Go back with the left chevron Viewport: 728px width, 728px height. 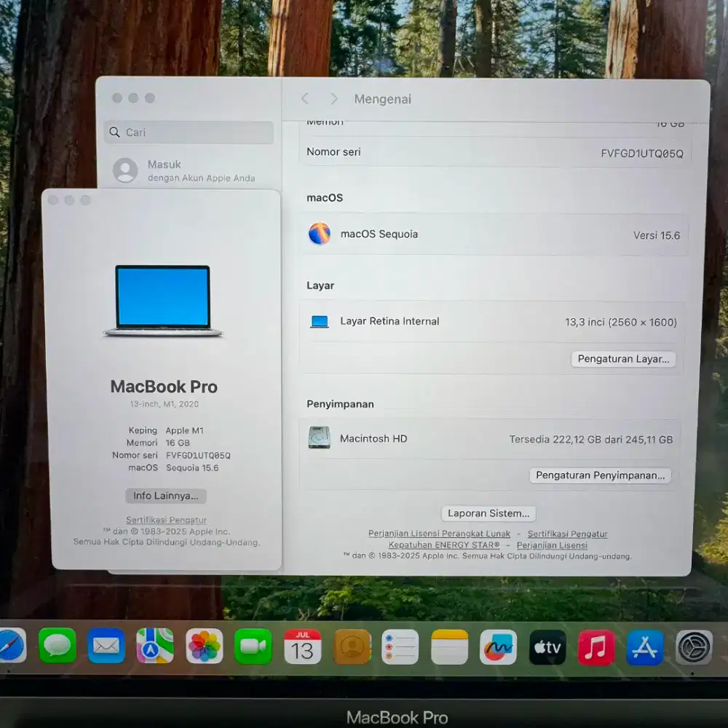(x=304, y=98)
